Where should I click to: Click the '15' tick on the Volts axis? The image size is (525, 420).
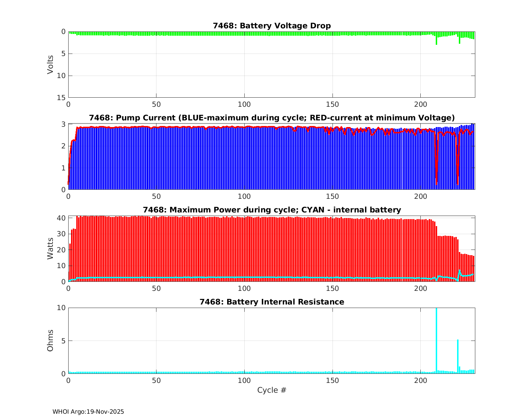point(62,98)
